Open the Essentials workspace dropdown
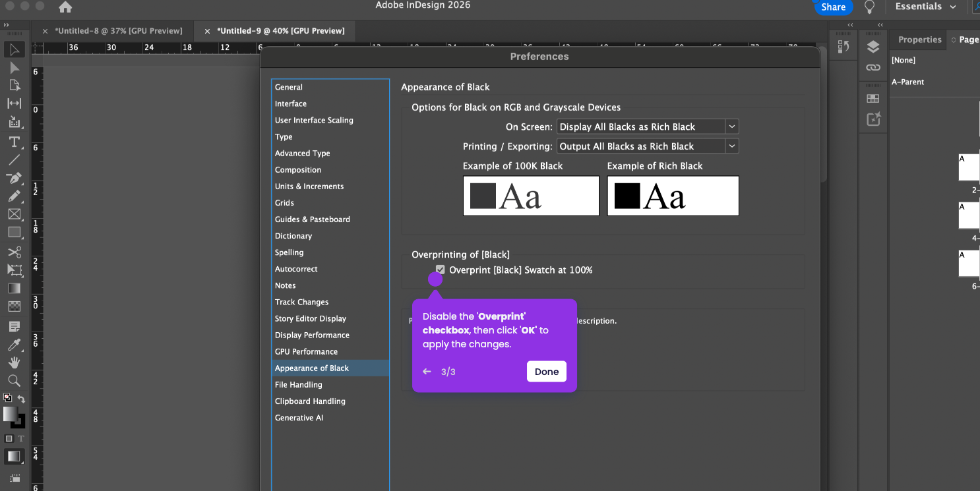 925,7
